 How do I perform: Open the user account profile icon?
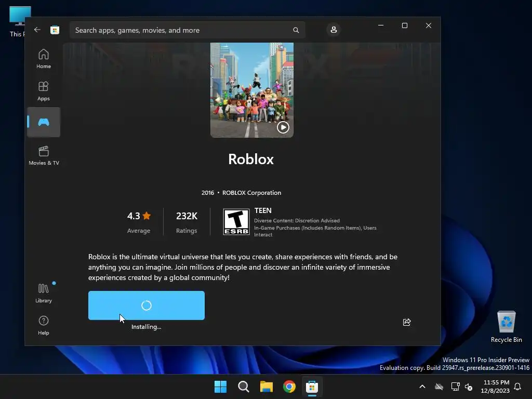click(x=334, y=30)
